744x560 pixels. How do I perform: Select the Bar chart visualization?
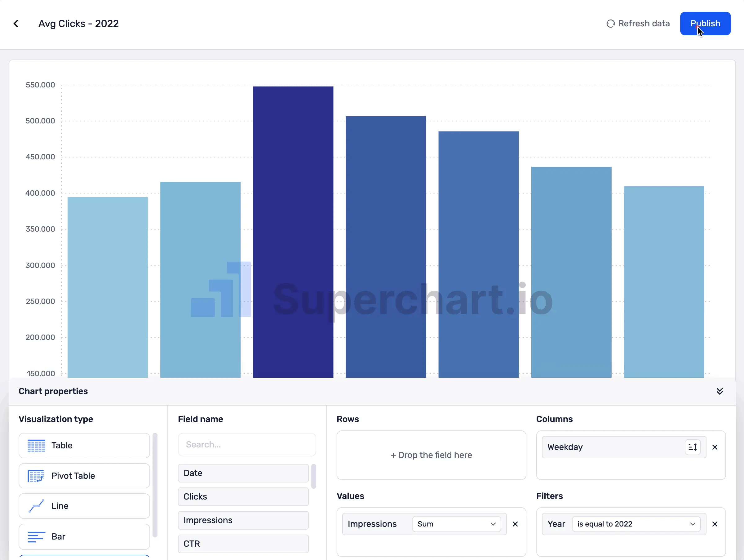point(84,536)
